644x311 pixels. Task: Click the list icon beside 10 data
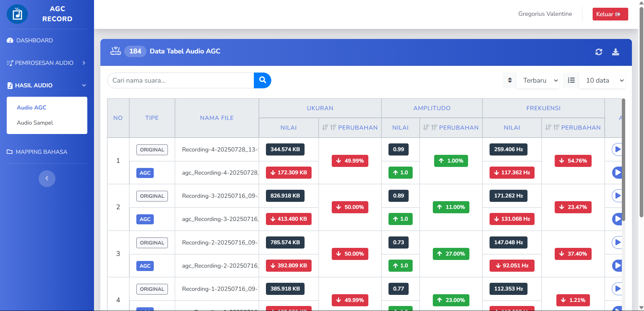(571, 80)
